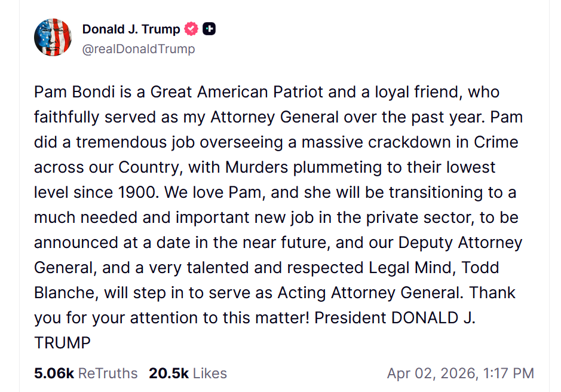Click "Great American Patriot" phrase
The height and width of the screenshot is (392, 561).
click(x=237, y=92)
